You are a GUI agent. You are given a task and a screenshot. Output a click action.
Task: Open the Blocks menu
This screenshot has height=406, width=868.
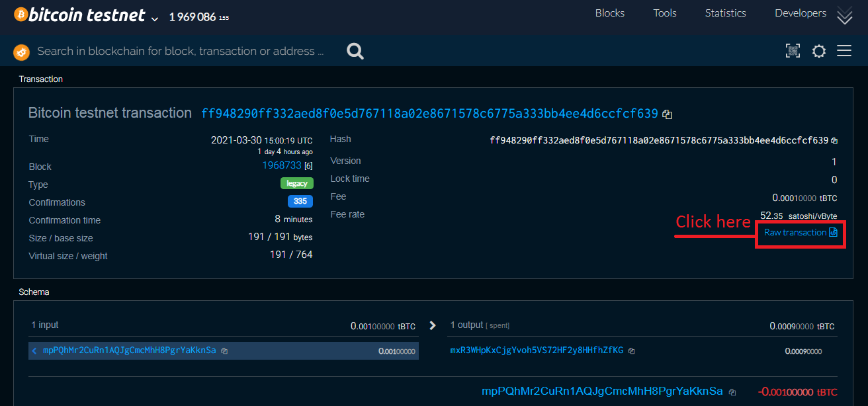point(610,13)
